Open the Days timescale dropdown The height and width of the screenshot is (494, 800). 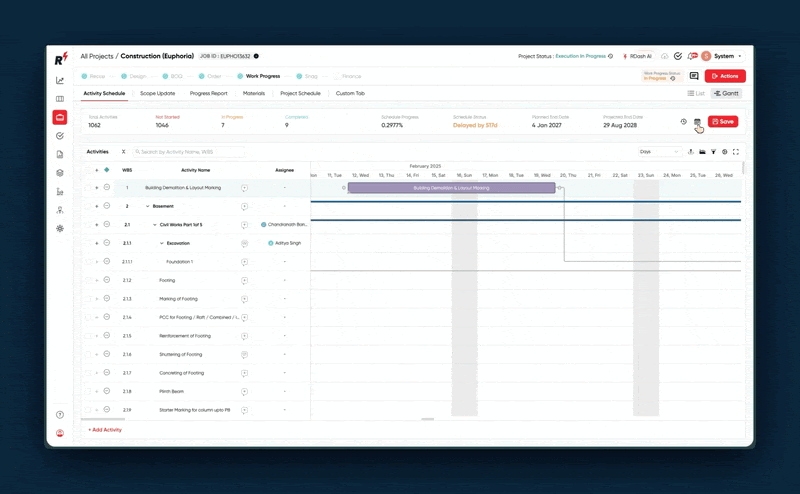659,152
